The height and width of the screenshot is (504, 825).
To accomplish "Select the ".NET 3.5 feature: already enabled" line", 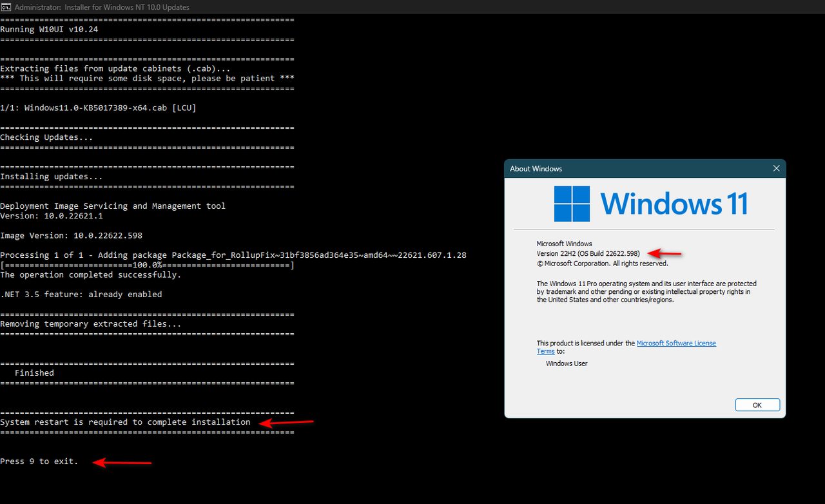I will 81,295.
